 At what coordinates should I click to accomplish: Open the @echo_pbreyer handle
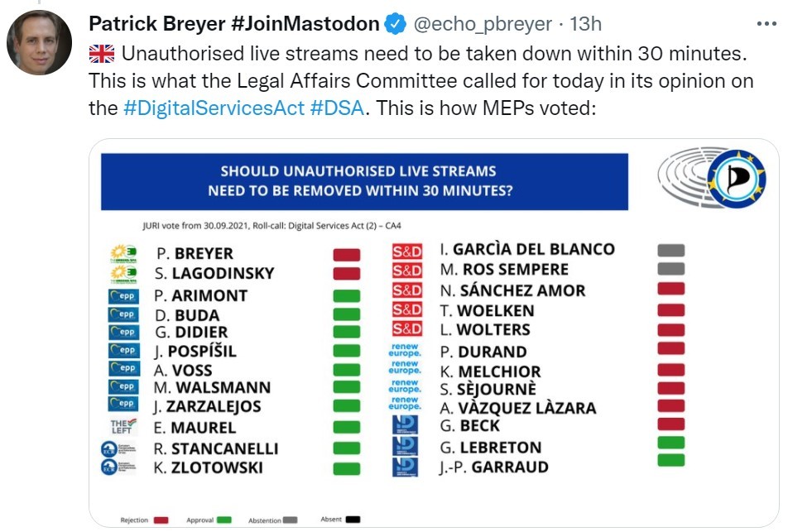(x=483, y=24)
